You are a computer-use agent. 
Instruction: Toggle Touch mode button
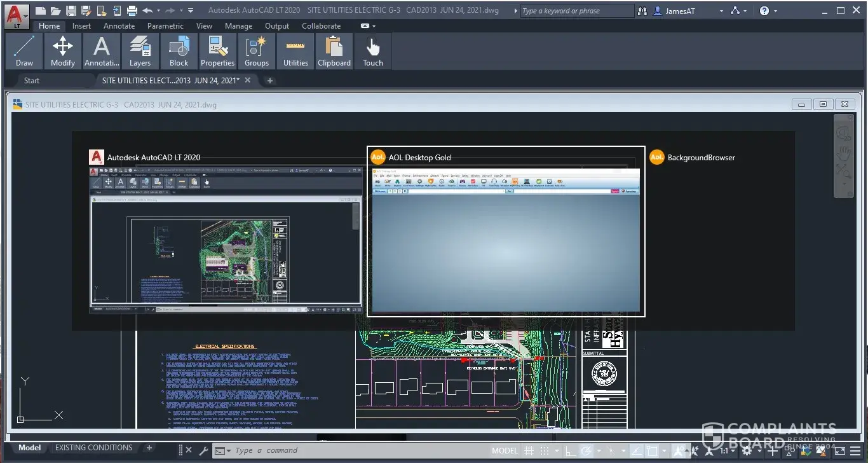pyautogui.click(x=373, y=51)
